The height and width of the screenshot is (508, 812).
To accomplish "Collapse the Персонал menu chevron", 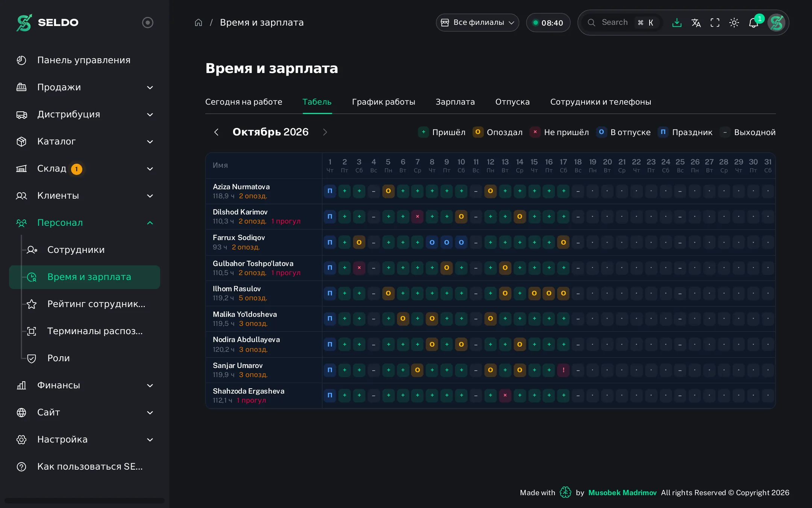I will [x=150, y=223].
